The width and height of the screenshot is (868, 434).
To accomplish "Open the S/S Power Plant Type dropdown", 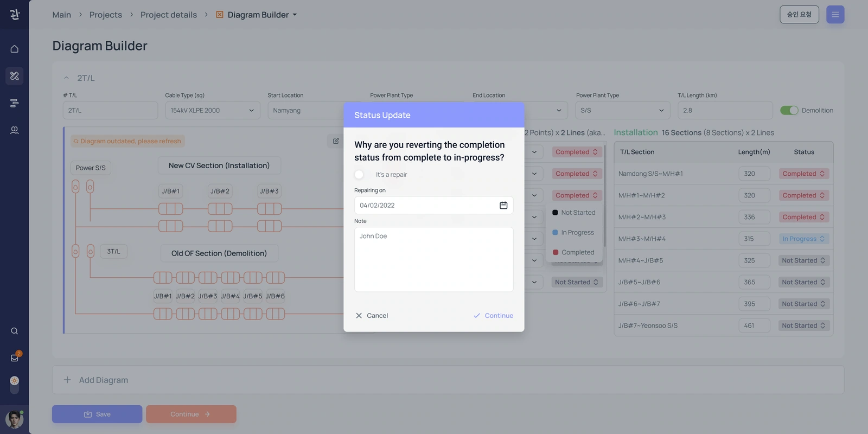I will 623,110.
